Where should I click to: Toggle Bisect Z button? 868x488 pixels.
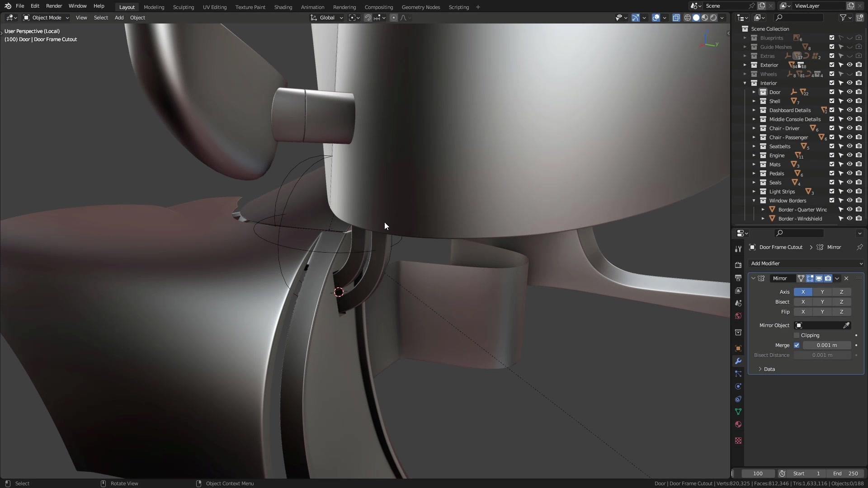841,302
